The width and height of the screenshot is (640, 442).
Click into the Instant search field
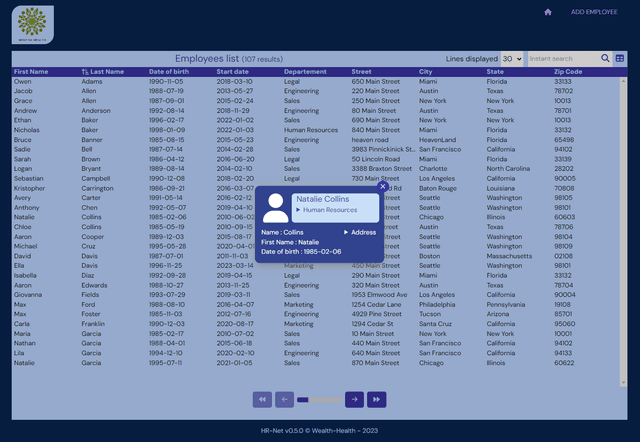tap(563, 59)
